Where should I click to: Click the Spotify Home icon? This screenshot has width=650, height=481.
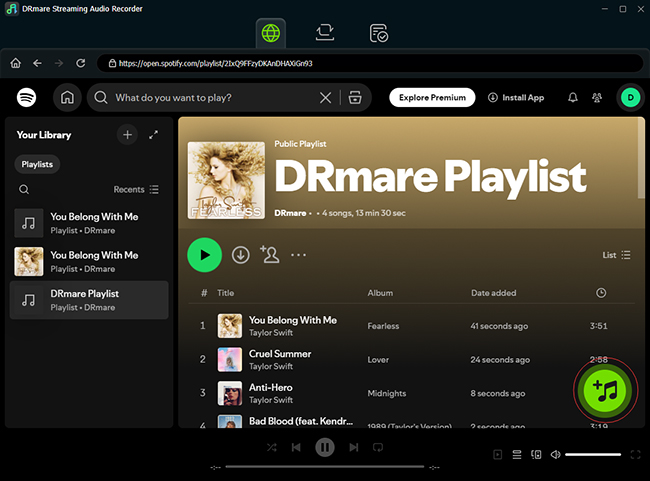point(67,98)
